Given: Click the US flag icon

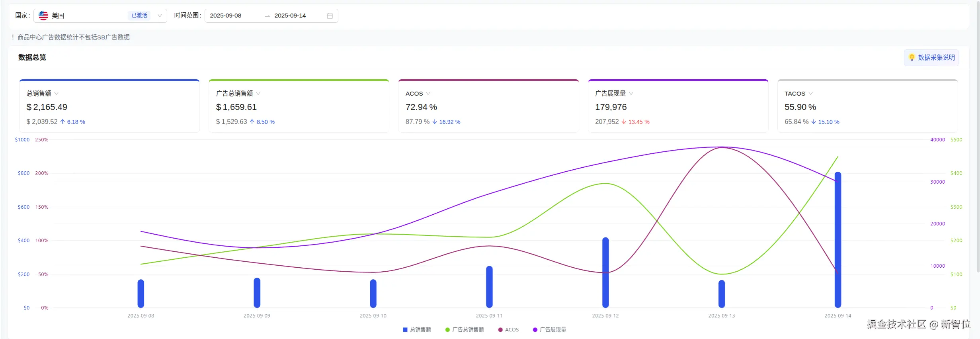Looking at the screenshot, I should [x=43, y=16].
